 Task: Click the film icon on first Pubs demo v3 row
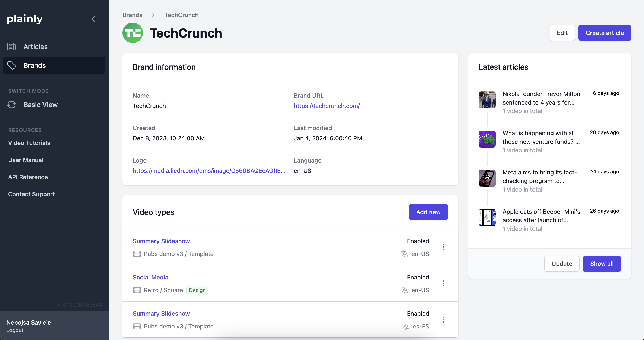(x=137, y=254)
